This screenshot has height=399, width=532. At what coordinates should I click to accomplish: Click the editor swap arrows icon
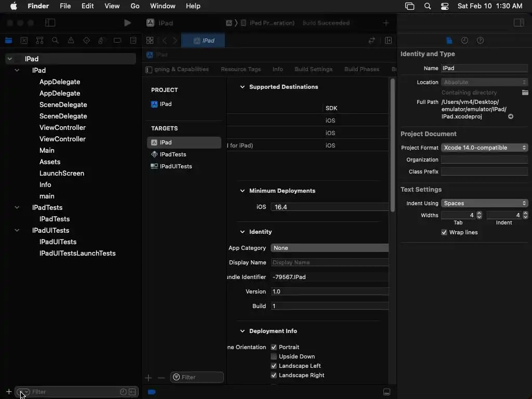pyautogui.click(x=372, y=41)
